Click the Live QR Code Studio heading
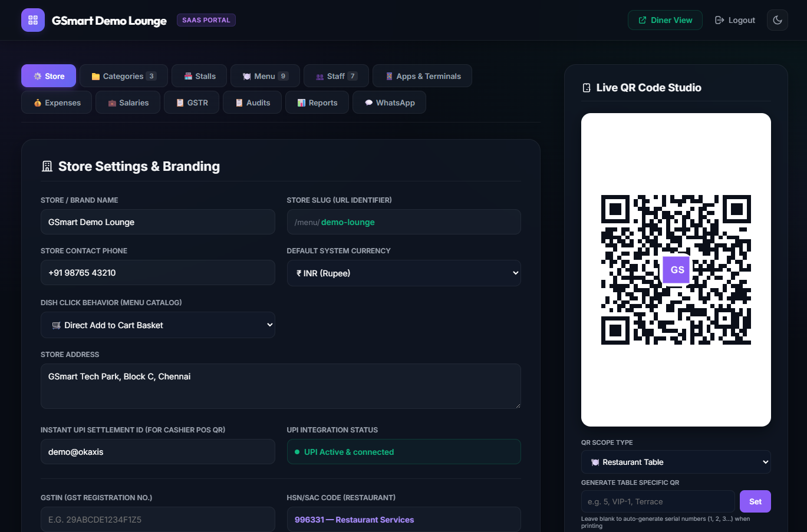Viewport: 807px width, 532px height. pyautogui.click(x=648, y=88)
